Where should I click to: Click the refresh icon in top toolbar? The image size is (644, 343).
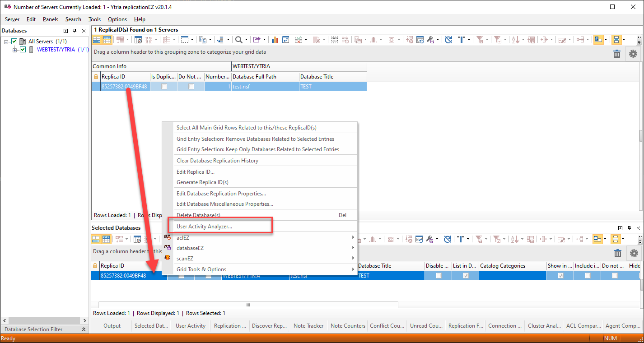coord(448,40)
